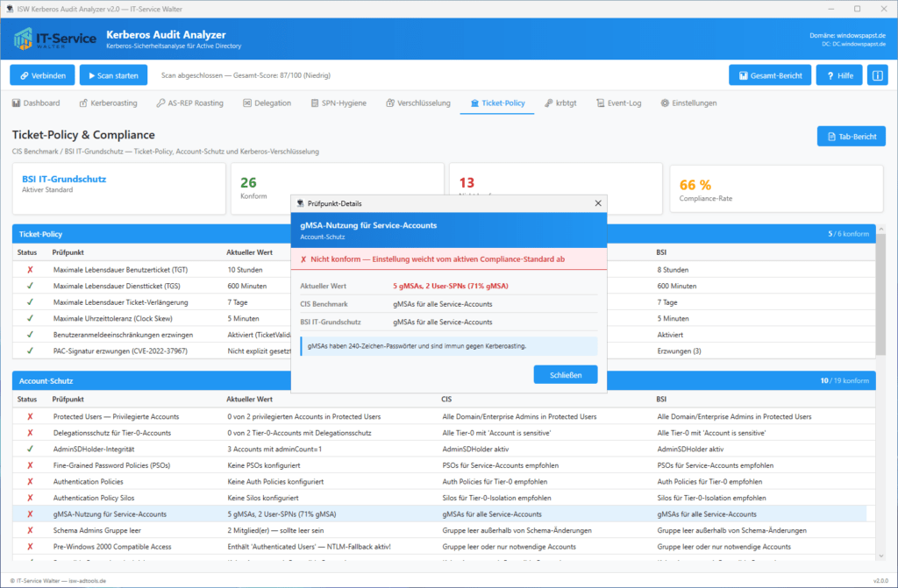Select row Delegationsschutz für Tier-0-Accounts
Screen dimensions: 898x588
[444, 433]
